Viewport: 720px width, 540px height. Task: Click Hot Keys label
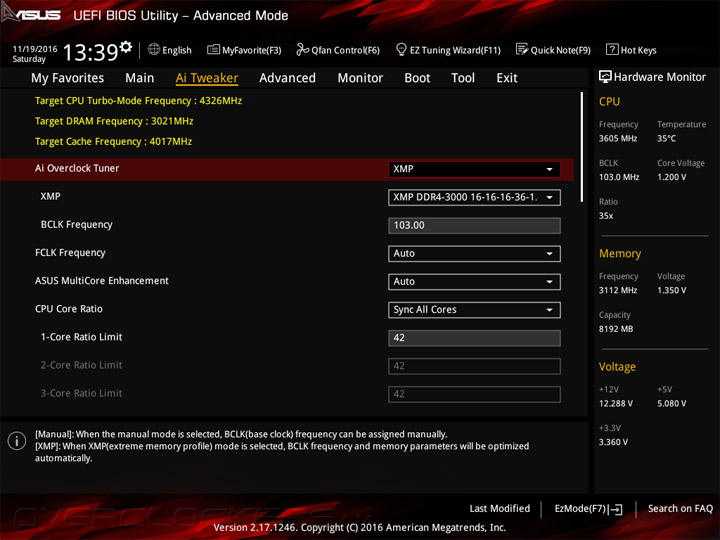coord(638,50)
